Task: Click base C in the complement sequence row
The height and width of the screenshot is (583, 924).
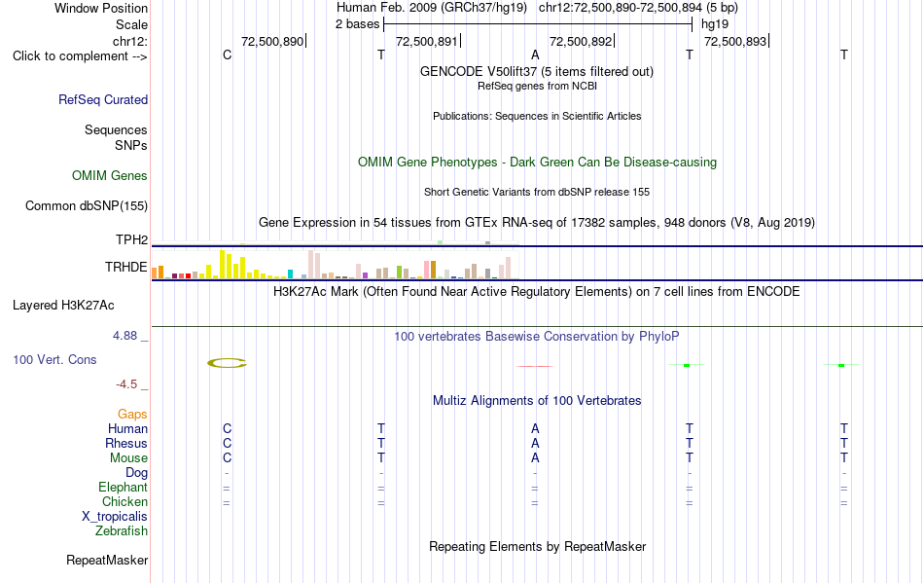Action: pos(227,55)
